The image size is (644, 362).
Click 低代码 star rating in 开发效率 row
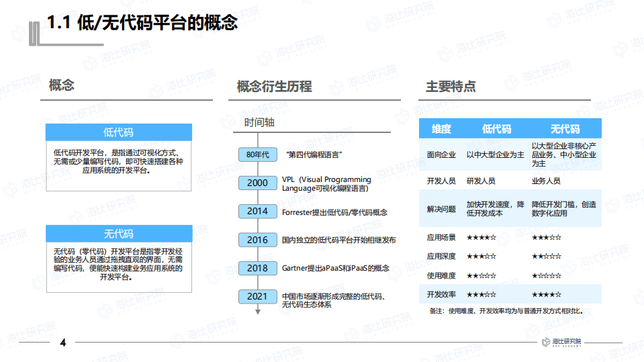click(481, 294)
